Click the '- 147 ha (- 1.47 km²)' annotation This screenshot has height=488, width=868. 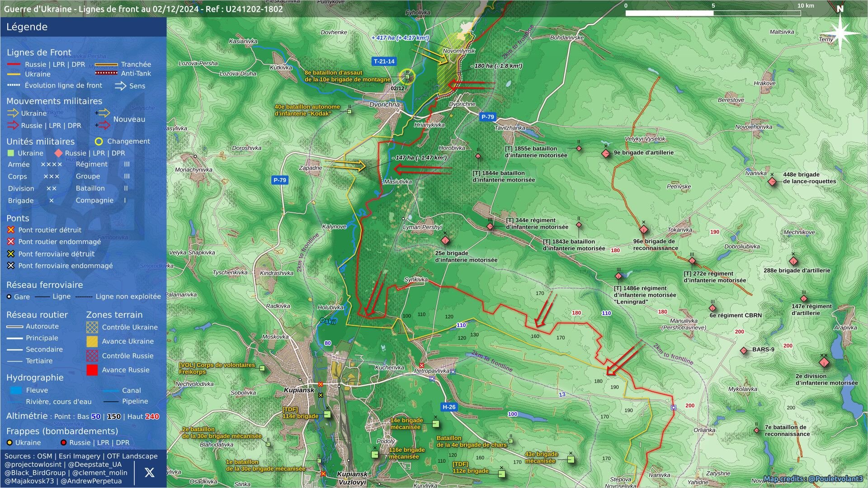pyautogui.click(x=420, y=158)
